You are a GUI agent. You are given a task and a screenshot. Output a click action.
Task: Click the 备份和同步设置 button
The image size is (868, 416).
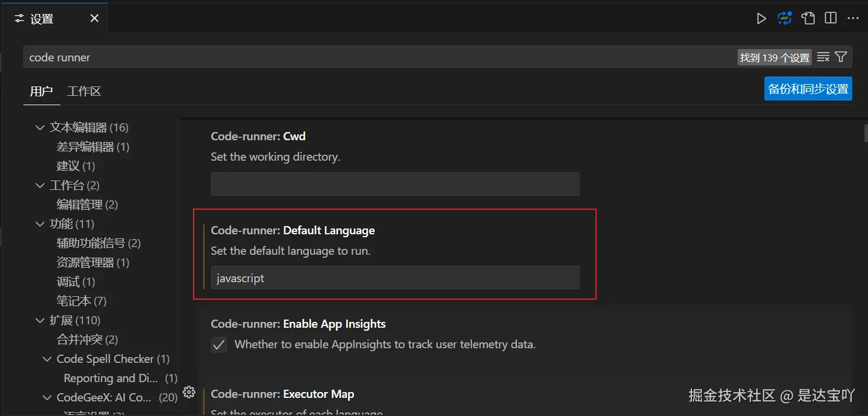coord(808,88)
